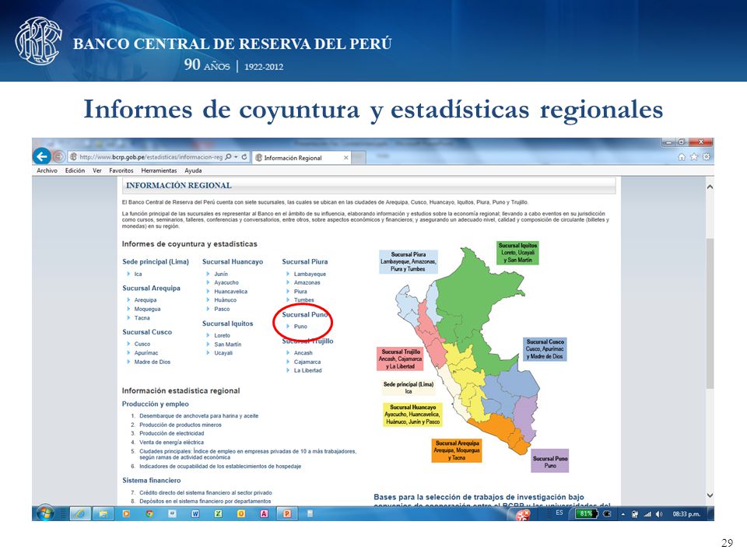Open the San Martín report link
Image resolution: width=747 pixels, height=560 pixels.
click(228, 345)
